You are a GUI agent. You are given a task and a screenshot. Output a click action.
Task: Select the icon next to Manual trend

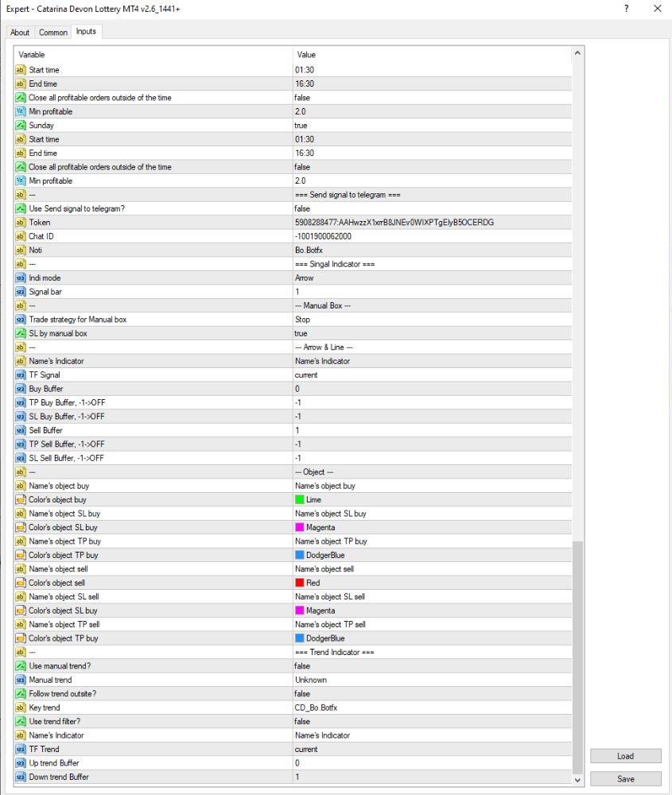[21, 680]
